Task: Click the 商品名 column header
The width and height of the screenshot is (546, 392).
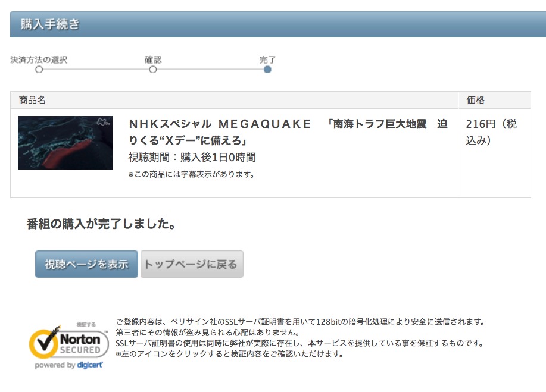Action: point(32,100)
